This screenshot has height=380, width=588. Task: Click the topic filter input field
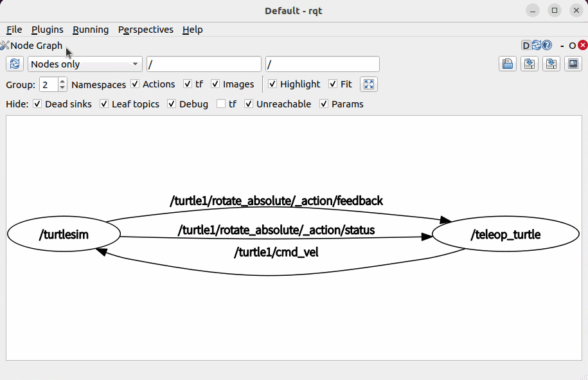coord(323,64)
